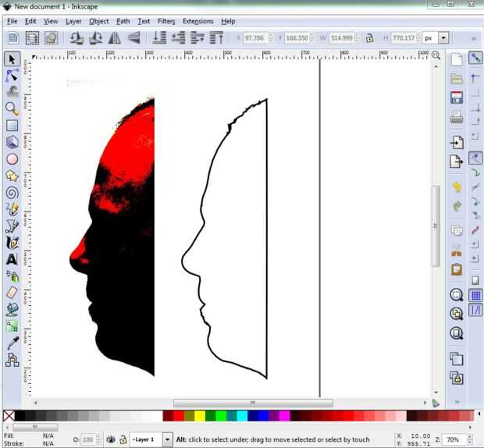
Task: Select the Spiral tool
Action: 12,193
